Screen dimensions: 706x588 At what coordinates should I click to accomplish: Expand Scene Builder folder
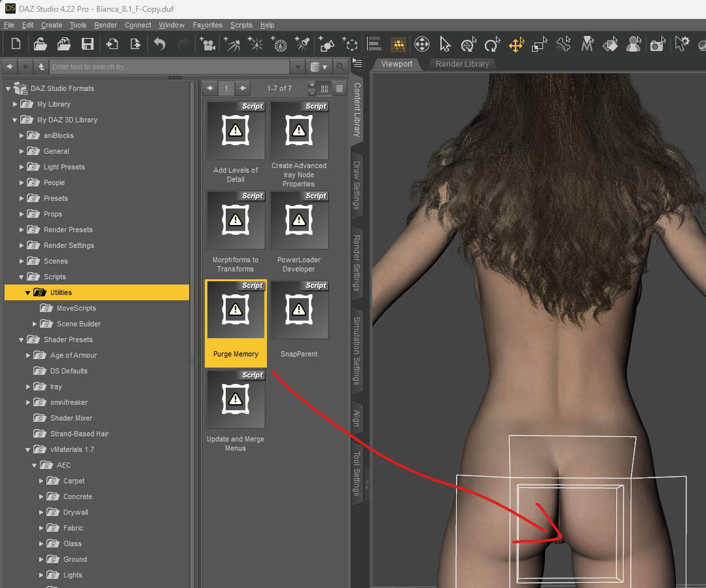tap(34, 324)
